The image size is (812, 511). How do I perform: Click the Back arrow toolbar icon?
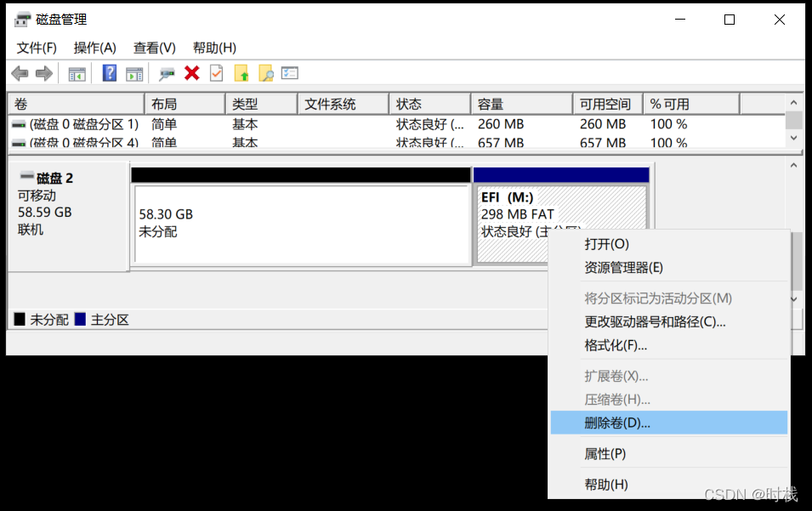(x=20, y=73)
